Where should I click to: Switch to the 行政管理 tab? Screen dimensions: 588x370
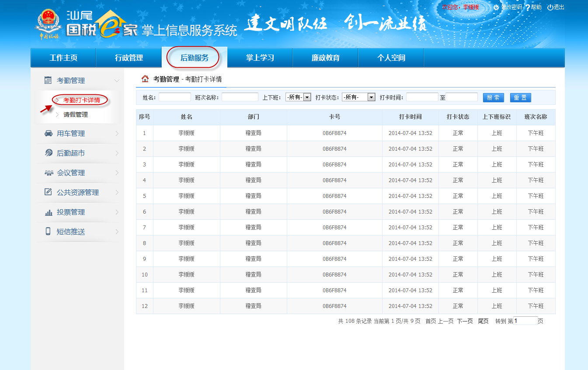[x=129, y=58]
